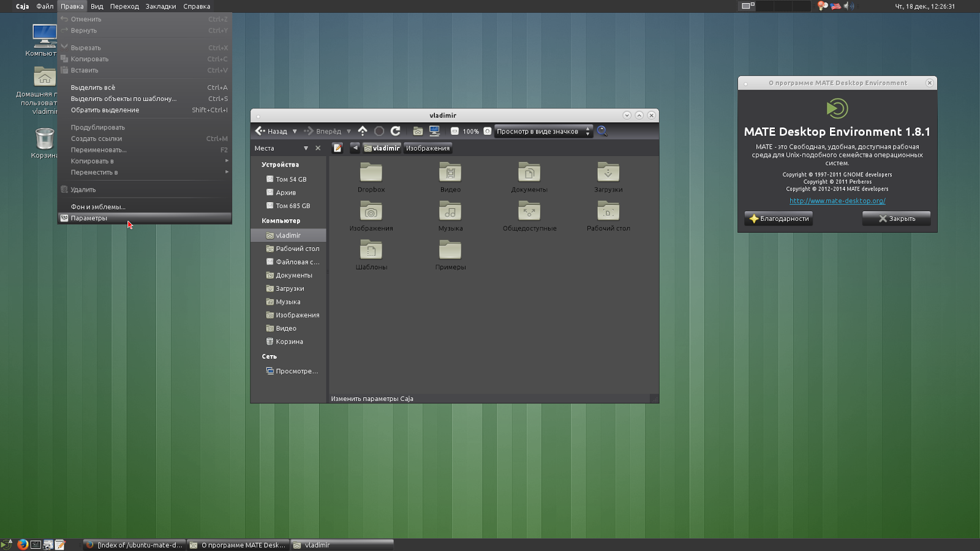Select the Dropbox folder icon
The image size is (980, 551).
tap(371, 173)
